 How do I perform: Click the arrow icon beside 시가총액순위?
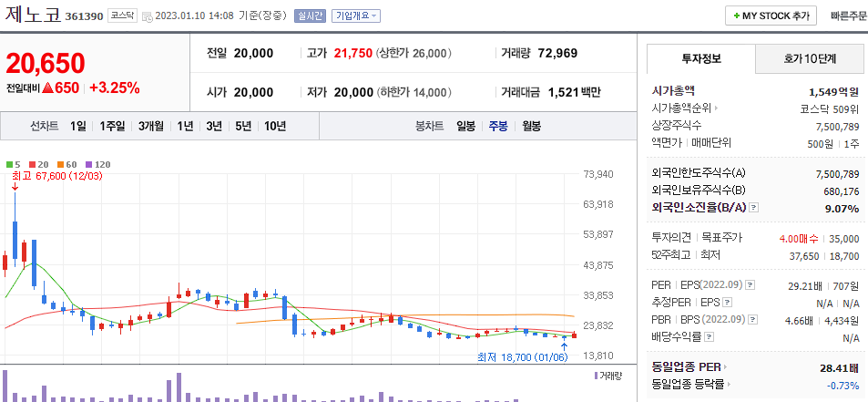[x=716, y=109]
